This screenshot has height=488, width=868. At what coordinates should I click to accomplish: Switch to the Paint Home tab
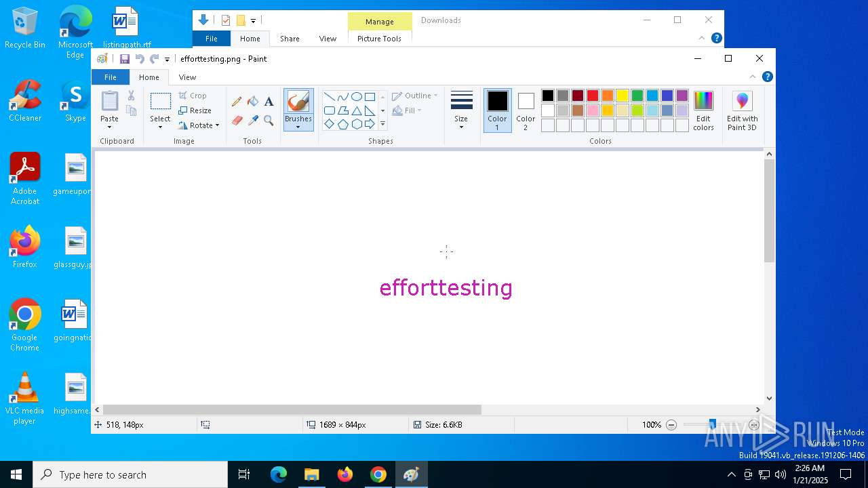click(x=149, y=77)
